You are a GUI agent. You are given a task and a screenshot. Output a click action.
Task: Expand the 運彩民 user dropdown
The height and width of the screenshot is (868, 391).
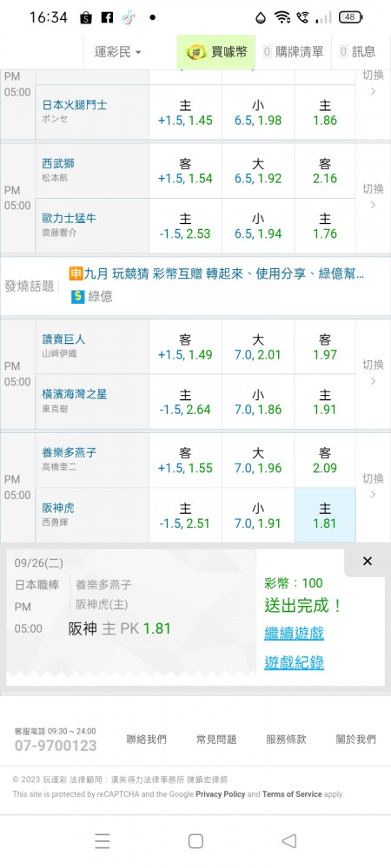tap(117, 52)
